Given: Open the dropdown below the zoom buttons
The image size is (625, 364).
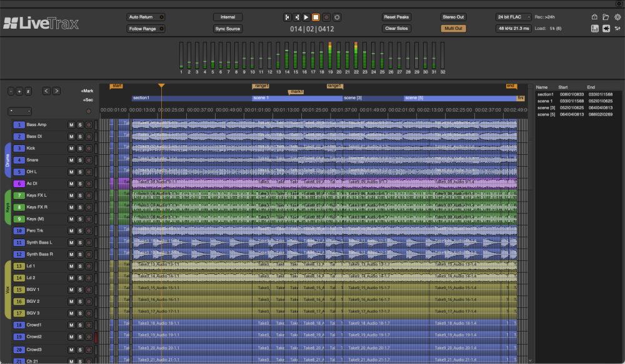Looking at the screenshot, I should (x=19, y=111).
